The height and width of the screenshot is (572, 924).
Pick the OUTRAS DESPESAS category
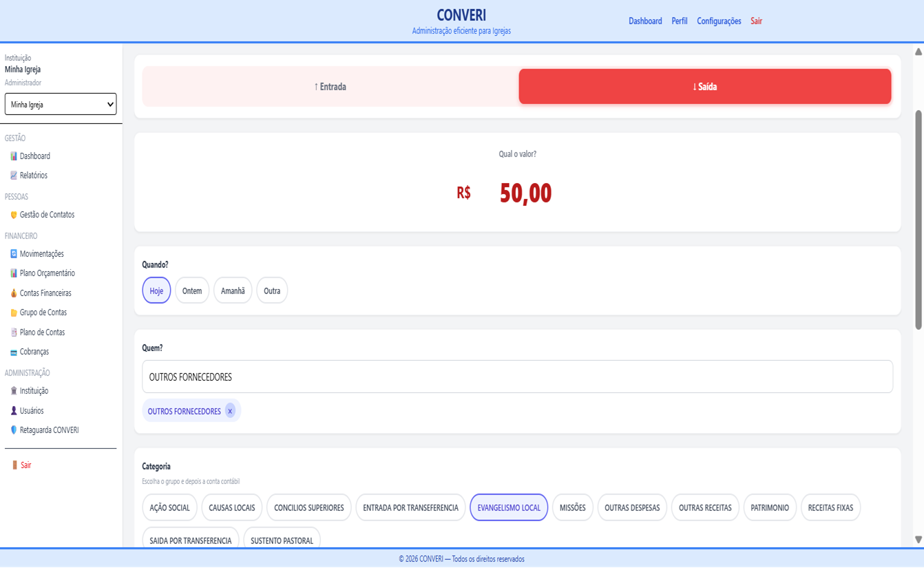632,508
